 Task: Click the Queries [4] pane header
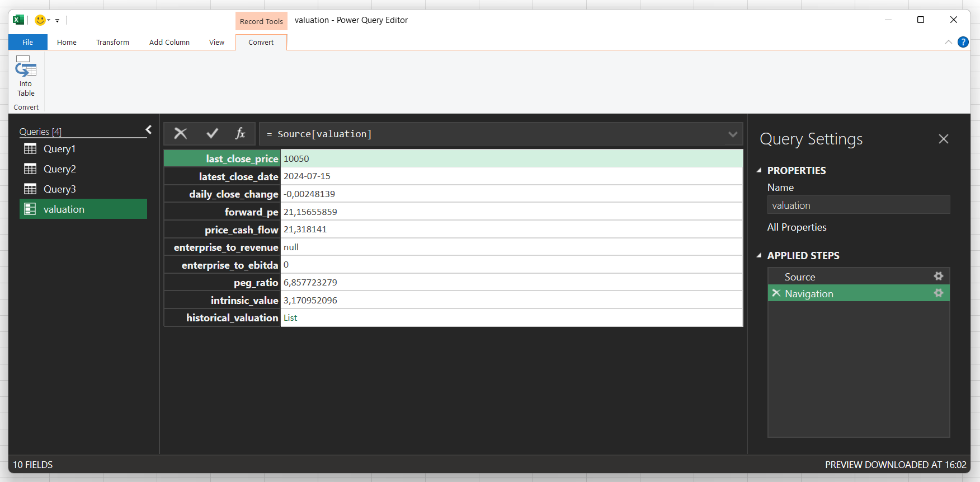click(x=40, y=132)
